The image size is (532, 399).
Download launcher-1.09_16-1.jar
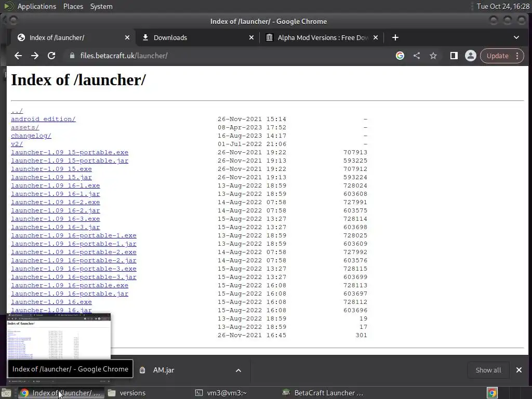[x=55, y=194]
